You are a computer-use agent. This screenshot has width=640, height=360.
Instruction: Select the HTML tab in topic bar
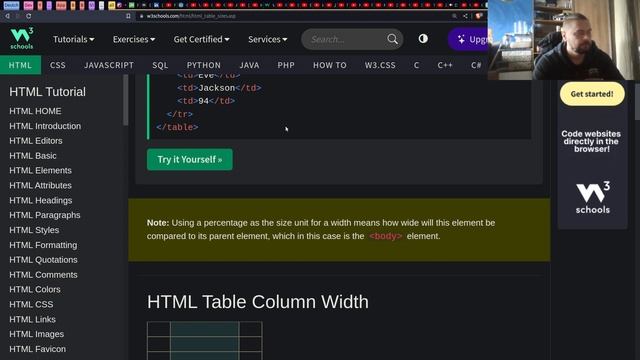pyautogui.click(x=20, y=65)
